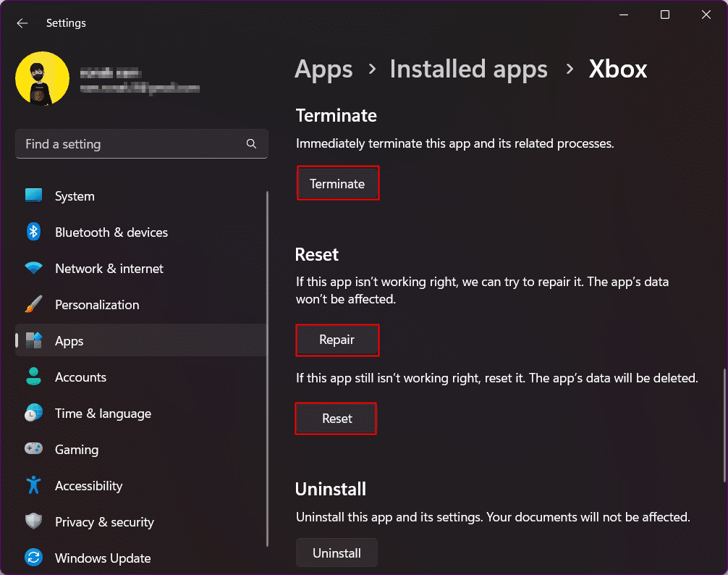Click the Gaming controller icon
The height and width of the screenshot is (575, 728).
33,449
